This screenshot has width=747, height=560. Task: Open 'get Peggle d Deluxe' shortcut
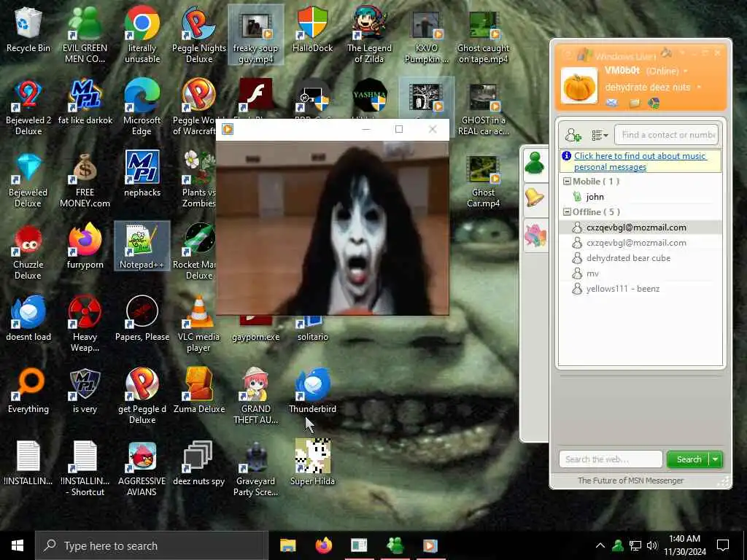click(142, 396)
